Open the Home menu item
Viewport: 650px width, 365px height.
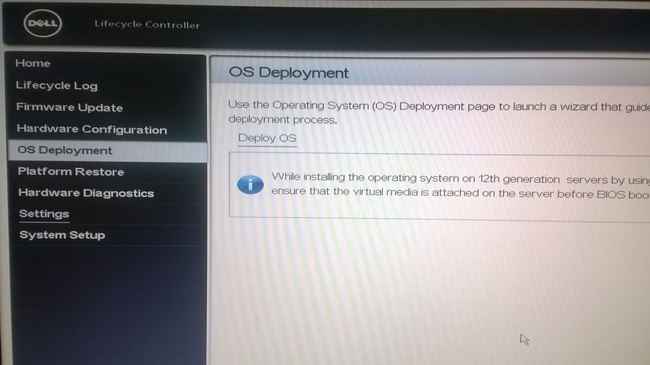33,63
